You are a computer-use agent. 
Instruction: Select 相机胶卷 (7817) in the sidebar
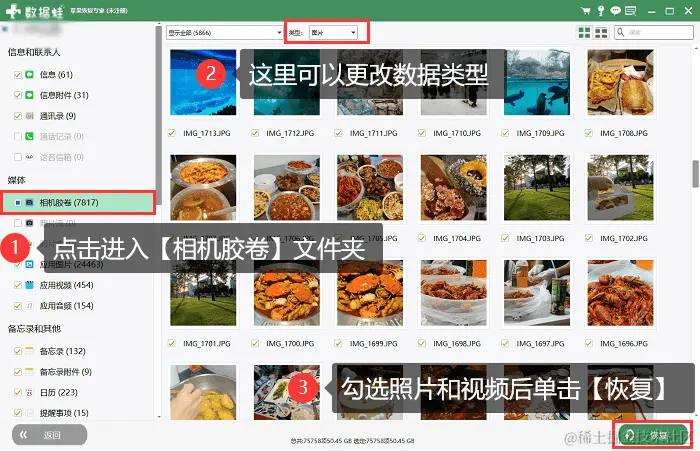[x=79, y=203]
